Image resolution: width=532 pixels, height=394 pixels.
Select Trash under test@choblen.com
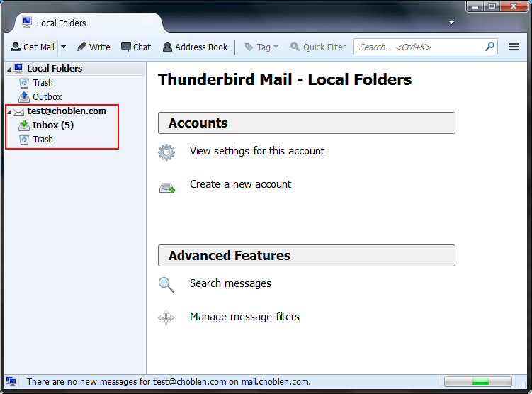(x=43, y=140)
